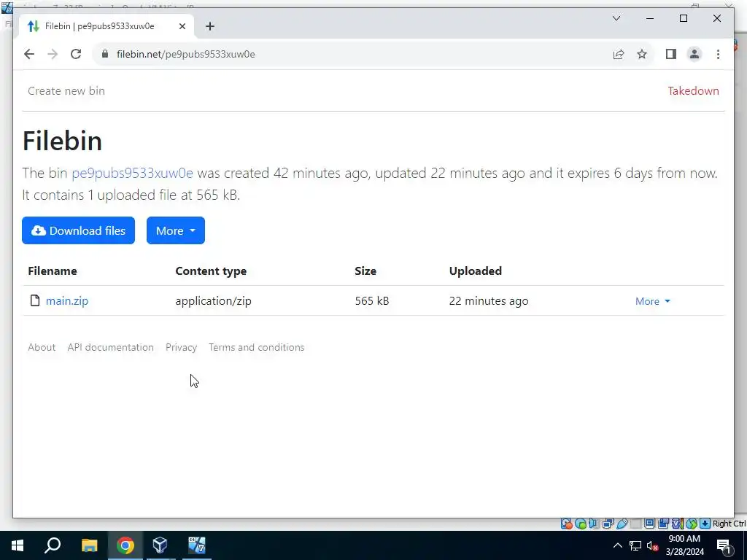Open the Terms and conditions link
747x560 pixels.
pos(256,348)
